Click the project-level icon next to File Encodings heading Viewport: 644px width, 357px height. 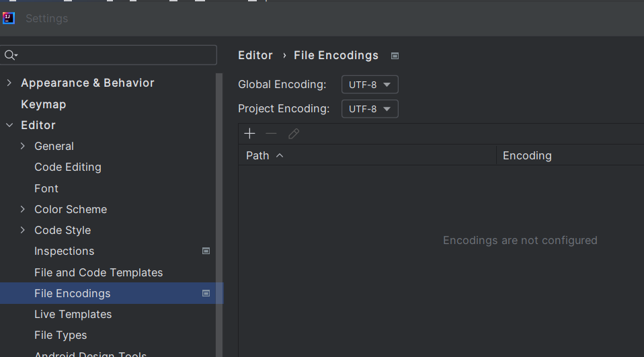pos(395,56)
